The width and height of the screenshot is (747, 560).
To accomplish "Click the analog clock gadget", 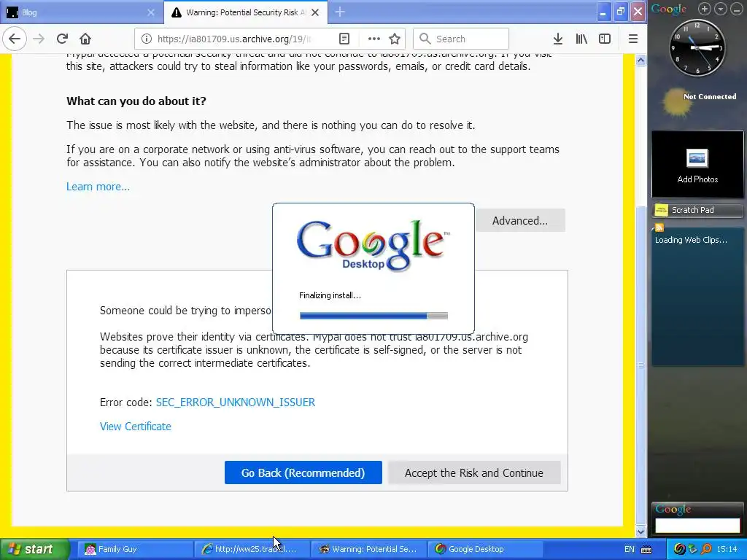I will point(697,47).
